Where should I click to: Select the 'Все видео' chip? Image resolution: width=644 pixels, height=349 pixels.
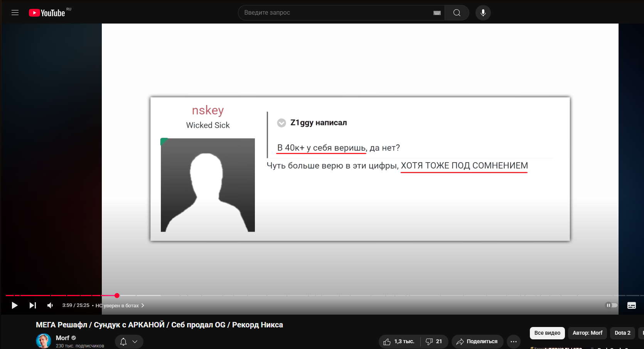point(547,333)
